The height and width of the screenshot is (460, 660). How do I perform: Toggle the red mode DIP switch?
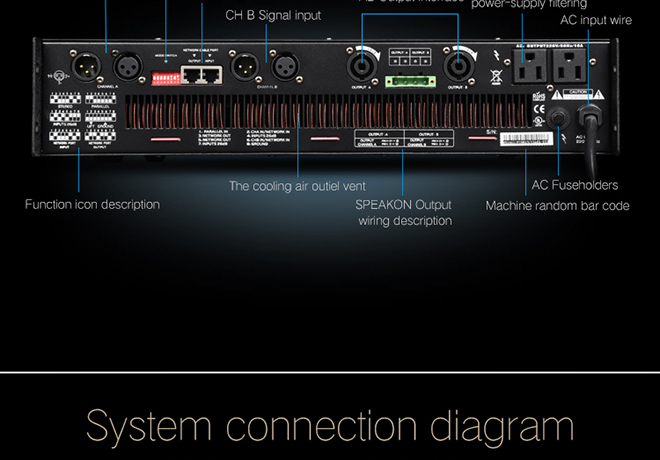[165, 78]
